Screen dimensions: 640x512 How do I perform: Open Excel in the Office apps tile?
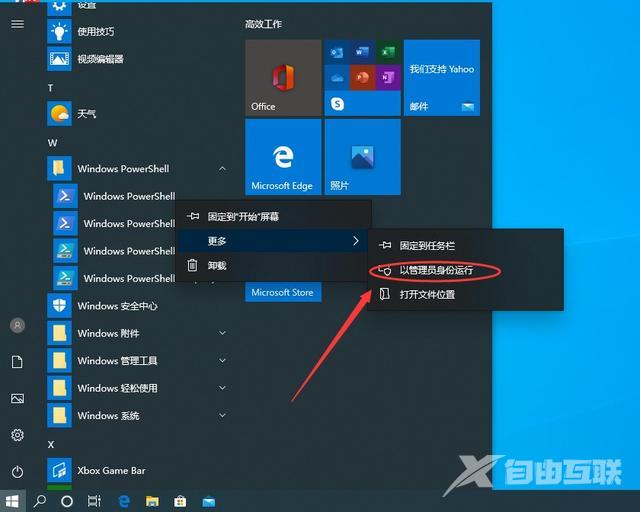(387, 52)
